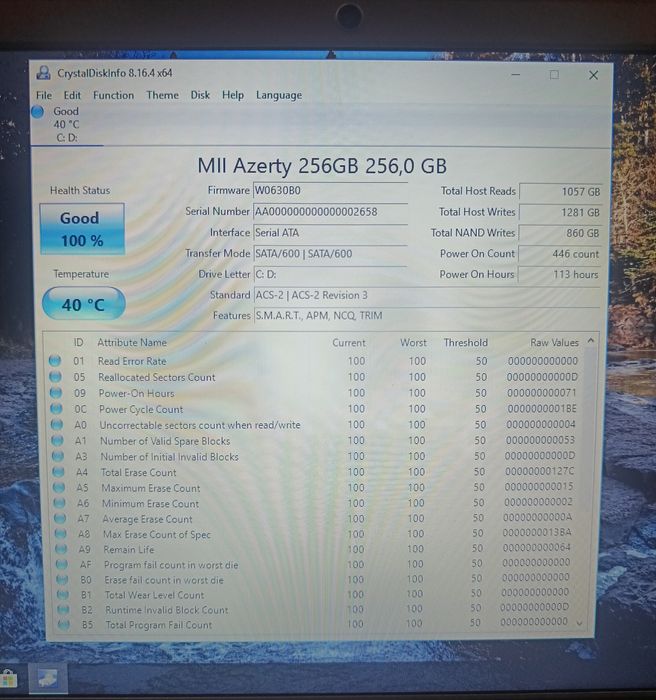Click Total NAND Writes value 860 GB
Image resolution: width=656 pixels, height=700 pixels.
tap(560, 233)
